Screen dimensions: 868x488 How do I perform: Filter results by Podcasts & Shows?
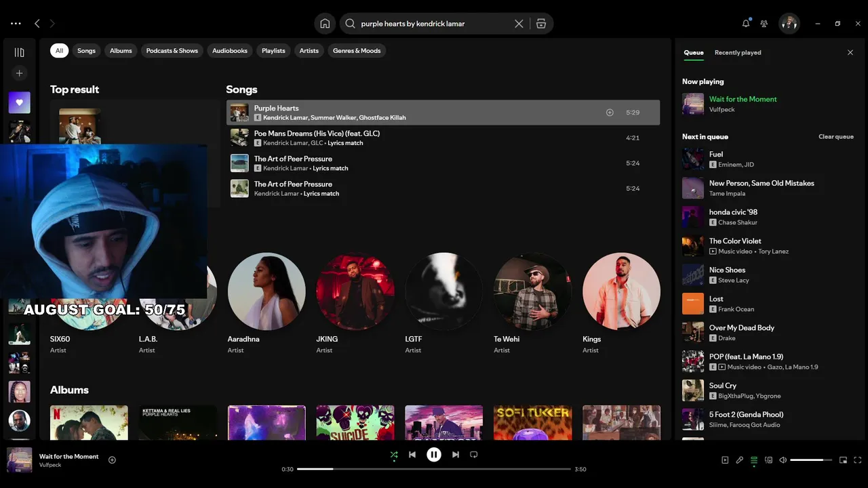tap(172, 51)
